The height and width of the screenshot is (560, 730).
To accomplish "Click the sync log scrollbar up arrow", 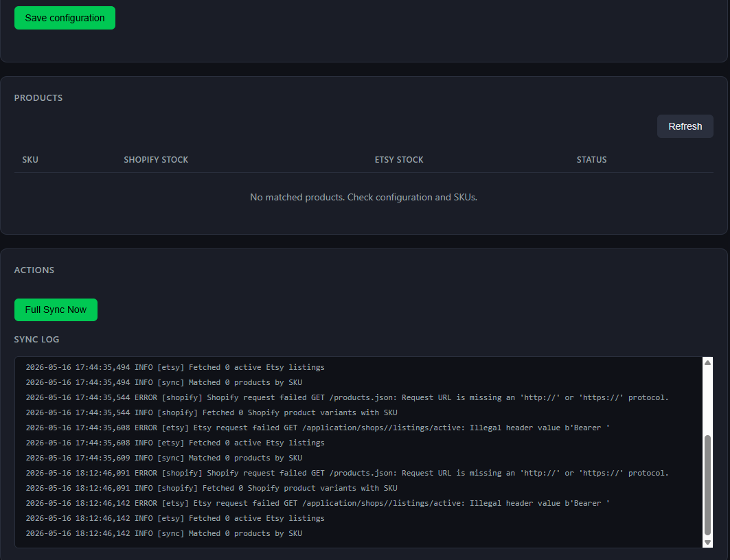I will tap(707, 363).
